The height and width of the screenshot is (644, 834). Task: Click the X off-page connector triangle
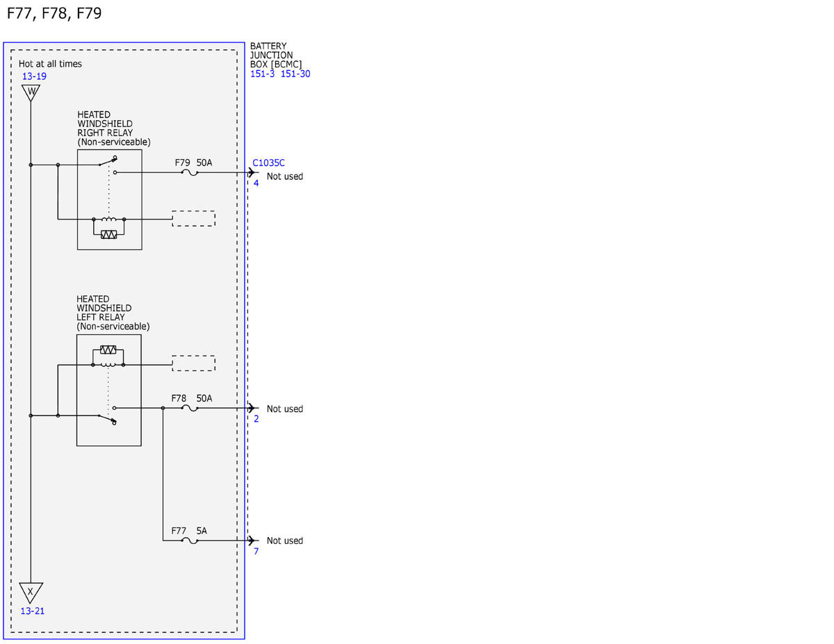tap(31, 593)
